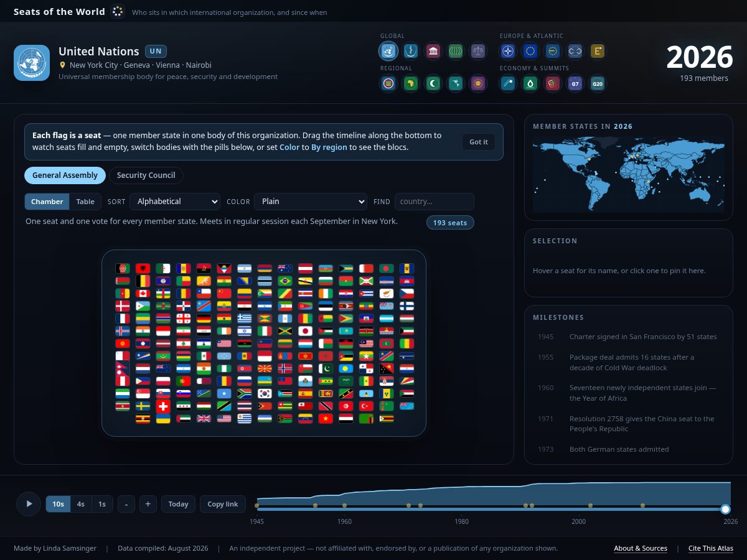Viewport: 747px width, 560px height.
Task: Click the United Kingdom flag seat
Action: tap(204, 418)
